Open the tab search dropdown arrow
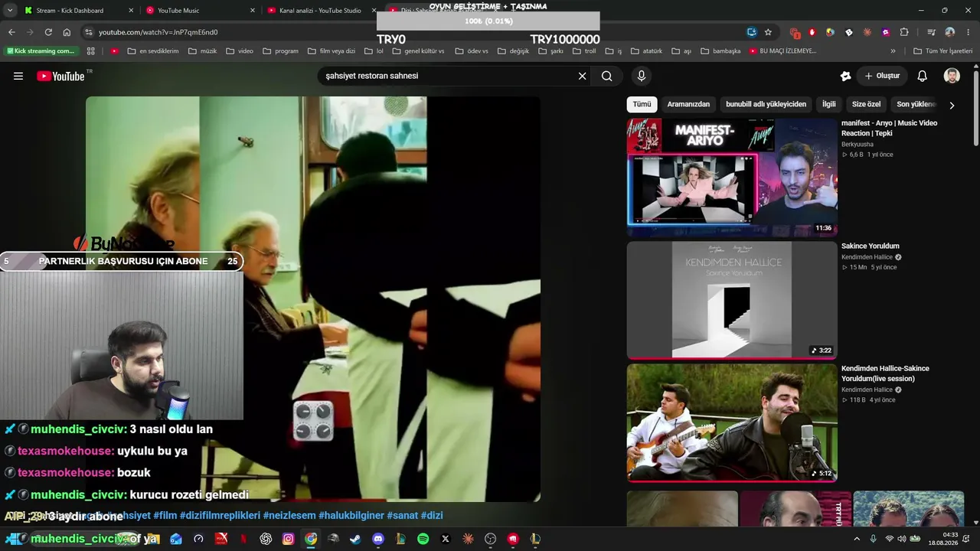Viewport: 980px width, 551px height. tap(10, 11)
